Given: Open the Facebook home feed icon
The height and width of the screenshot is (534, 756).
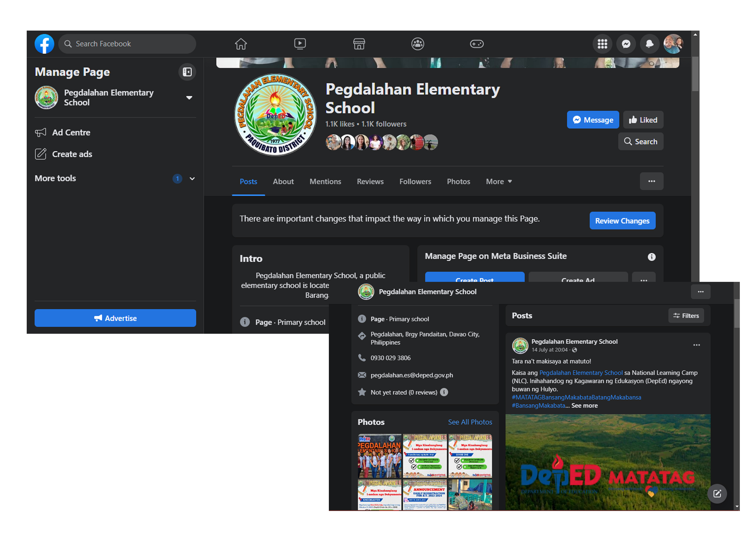Looking at the screenshot, I should coord(241,44).
